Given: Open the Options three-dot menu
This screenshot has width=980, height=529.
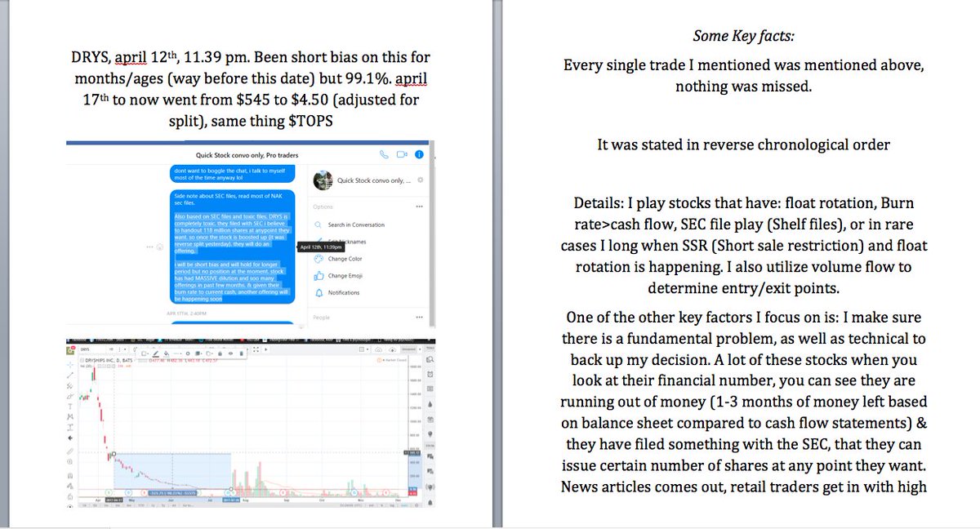Looking at the screenshot, I should coord(419,207).
